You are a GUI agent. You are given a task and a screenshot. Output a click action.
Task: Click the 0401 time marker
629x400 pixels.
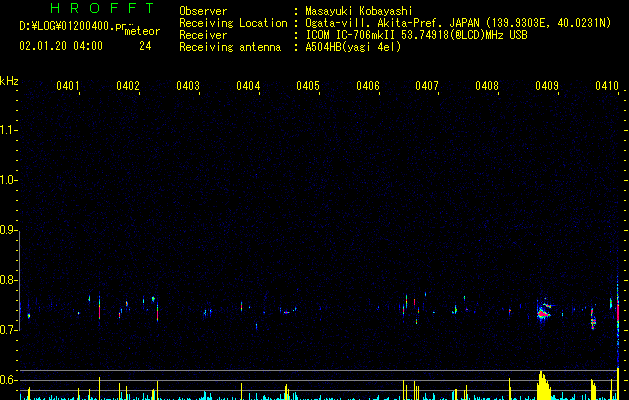(68, 86)
